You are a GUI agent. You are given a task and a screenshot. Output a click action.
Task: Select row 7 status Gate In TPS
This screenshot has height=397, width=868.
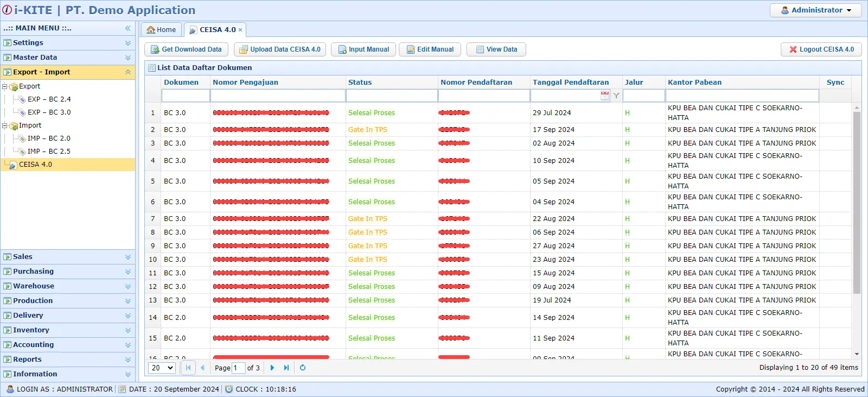point(498,219)
